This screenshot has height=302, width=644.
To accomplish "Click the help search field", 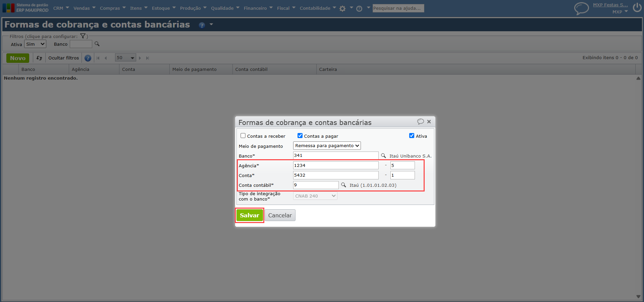I will pyautogui.click(x=398, y=8).
